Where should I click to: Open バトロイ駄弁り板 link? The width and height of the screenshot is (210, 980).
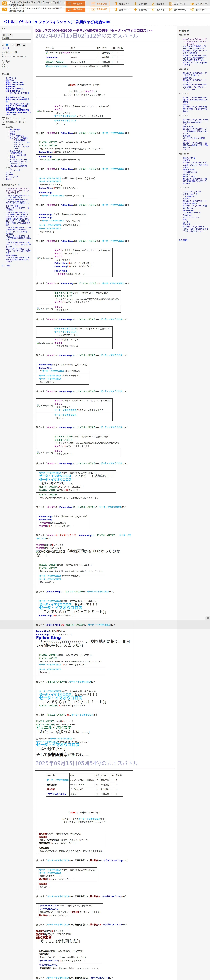tap(17, 136)
